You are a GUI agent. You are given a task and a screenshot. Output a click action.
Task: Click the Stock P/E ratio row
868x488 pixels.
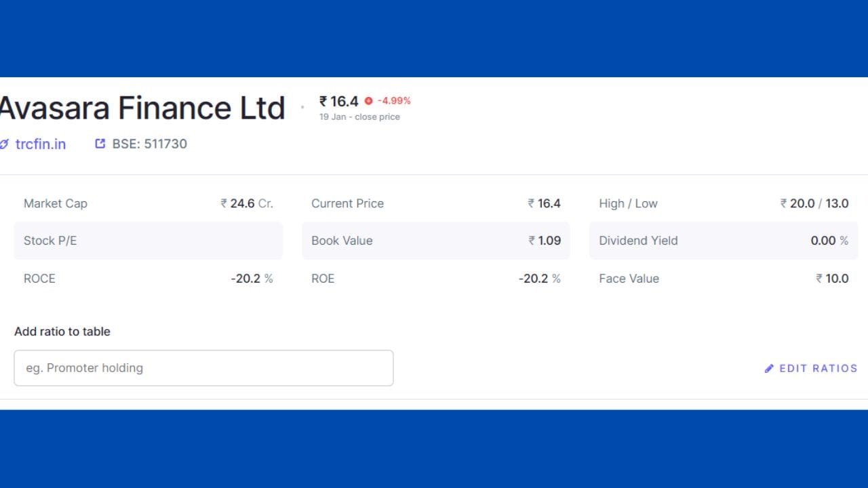[x=148, y=241]
